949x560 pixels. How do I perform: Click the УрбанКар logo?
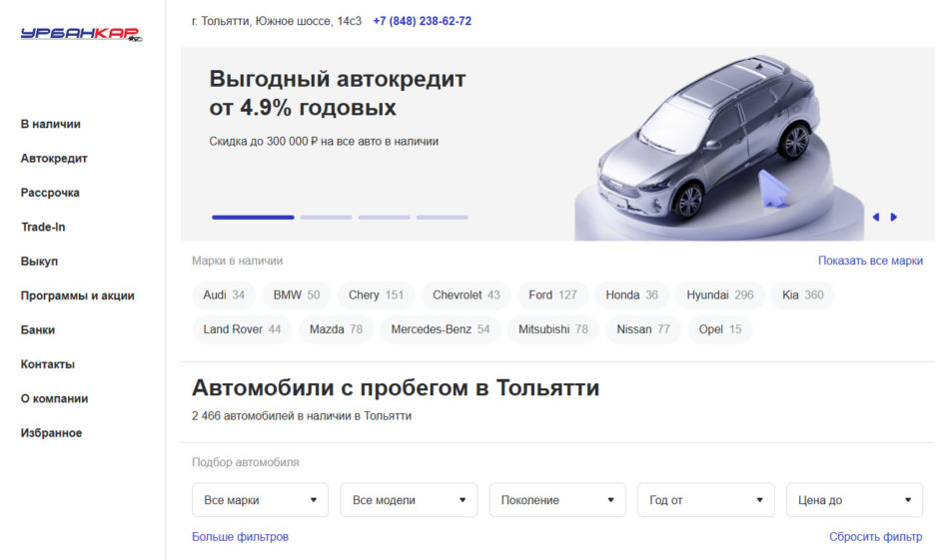(81, 34)
